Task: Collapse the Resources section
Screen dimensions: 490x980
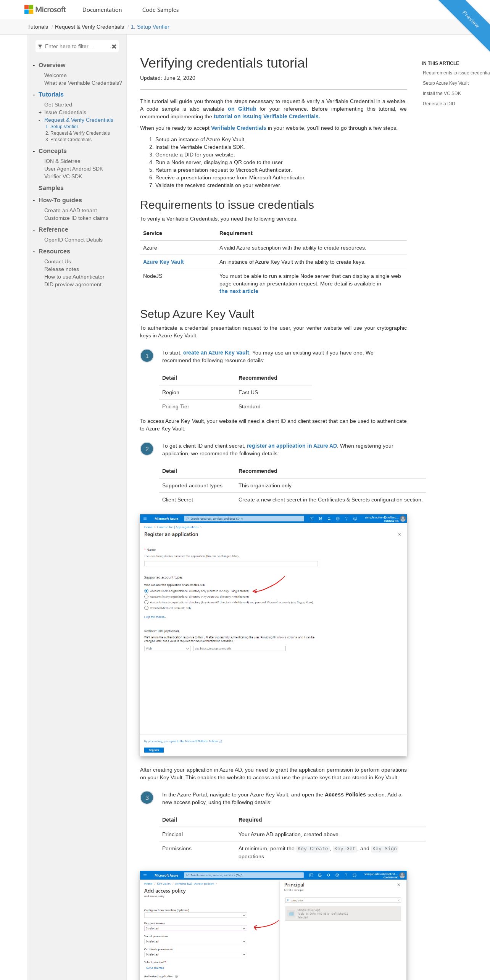Action: [34, 251]
